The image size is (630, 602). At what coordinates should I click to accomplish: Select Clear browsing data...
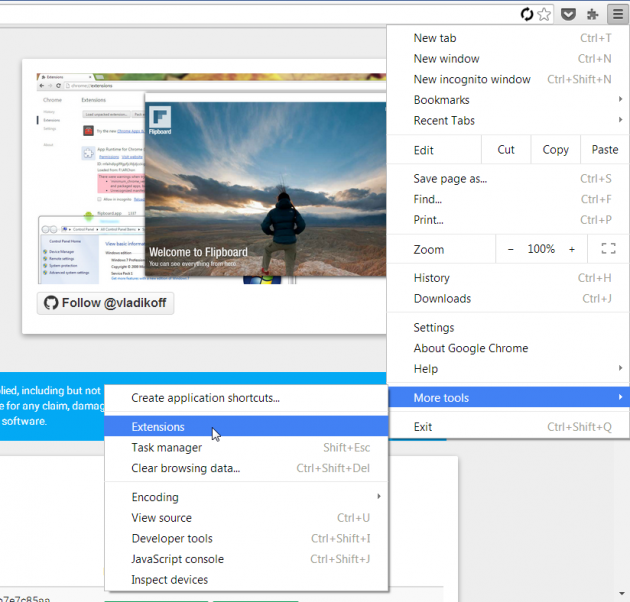[246, 468]
